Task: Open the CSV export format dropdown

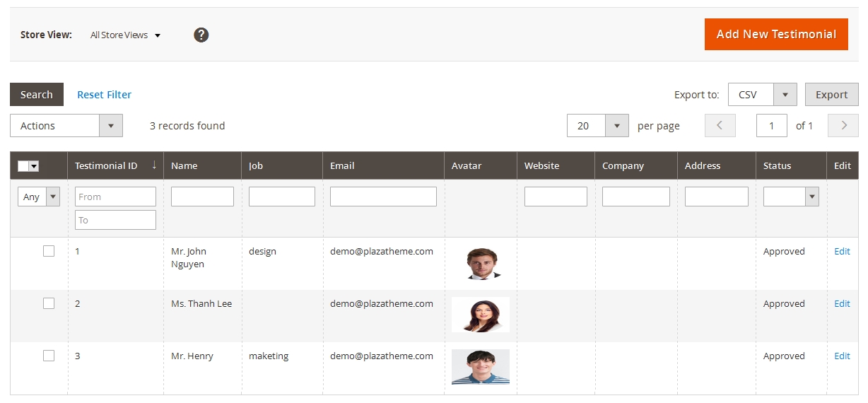Action: pos(762,95)
